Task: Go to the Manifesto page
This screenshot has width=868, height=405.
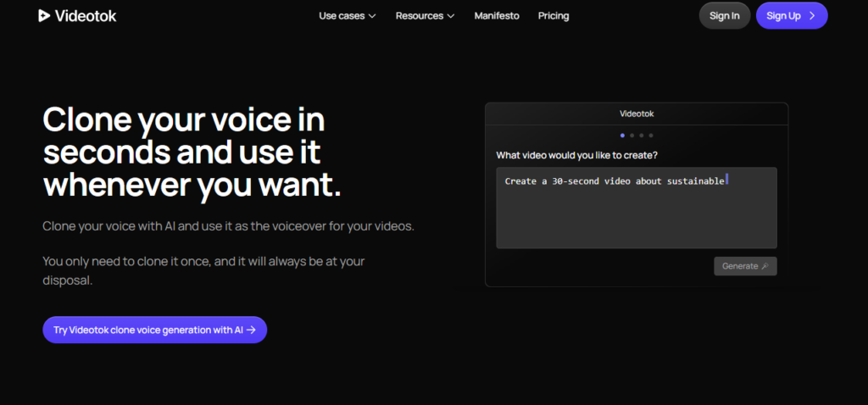Action: [497, 16]
